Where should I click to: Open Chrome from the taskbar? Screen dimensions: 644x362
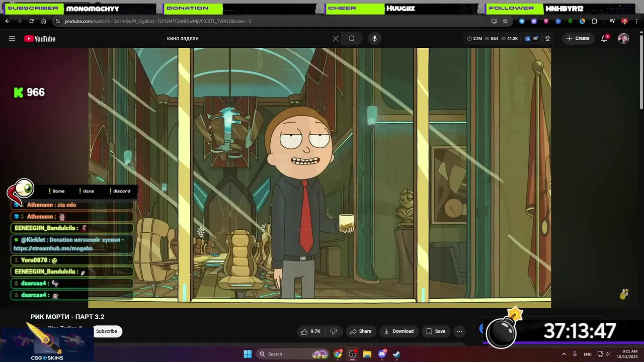click(x=338, y=354)
